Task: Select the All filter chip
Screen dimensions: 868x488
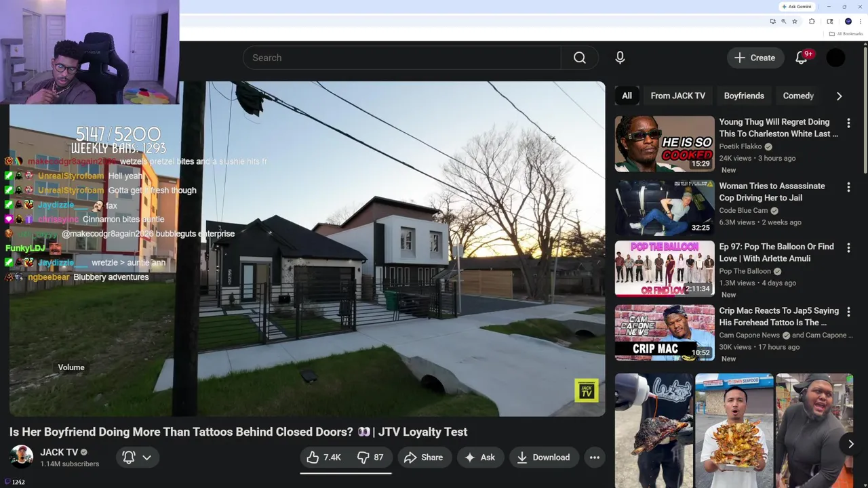Action: point(627,96)
